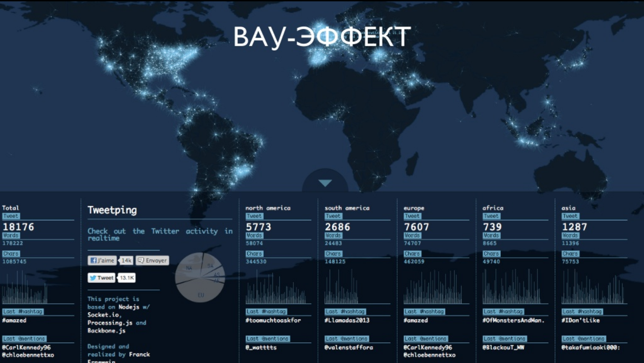Viewport: 644px width, 363px height.
Task: Click the north america tweet count 5773
Action: pyautogui.click(x=258, y=227)
